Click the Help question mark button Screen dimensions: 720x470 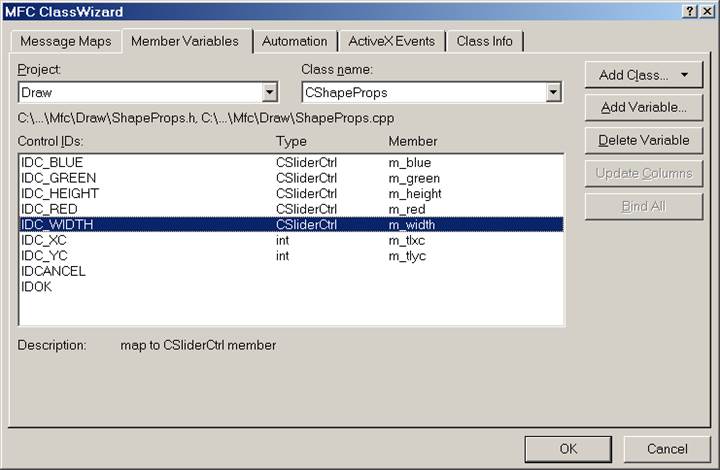click(x=690, y=11)
